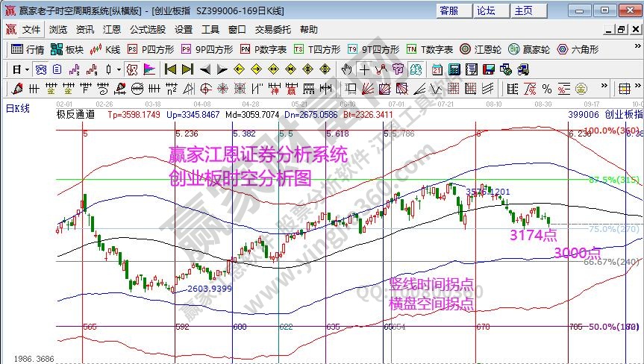Toggle the pressed chart overlay button beside 日
644x364 pixels.
(41, 69)
